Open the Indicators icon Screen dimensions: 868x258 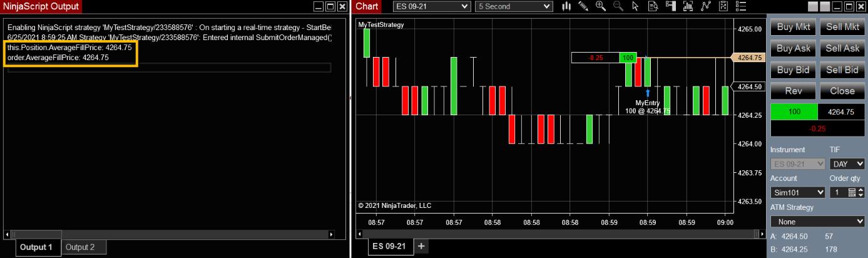[x=706, y=6]
